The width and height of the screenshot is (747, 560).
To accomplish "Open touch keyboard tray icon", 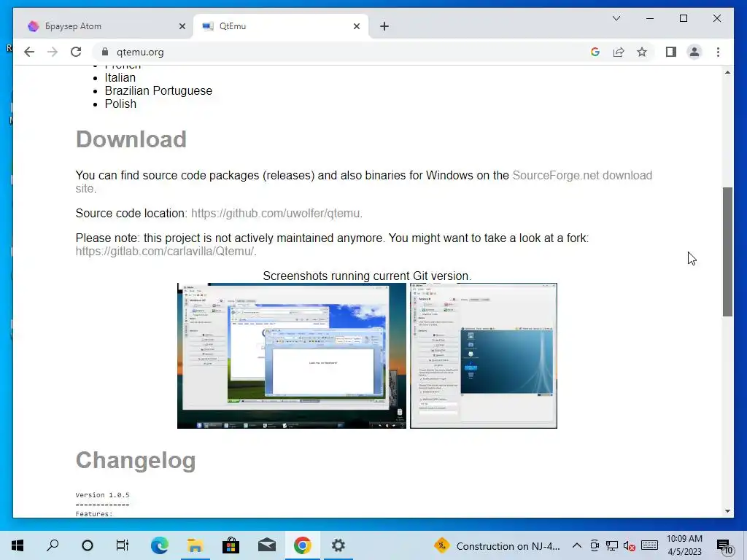I will coord(650,545).
